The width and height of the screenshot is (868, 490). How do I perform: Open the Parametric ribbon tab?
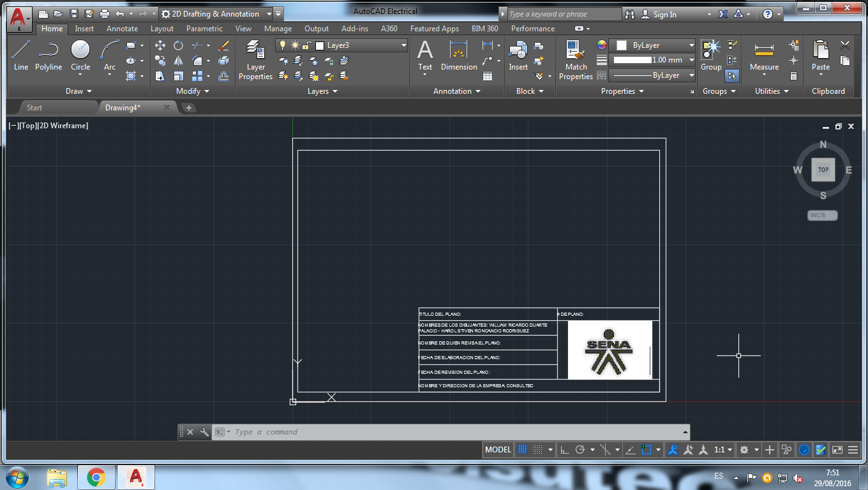pos(204,28)
